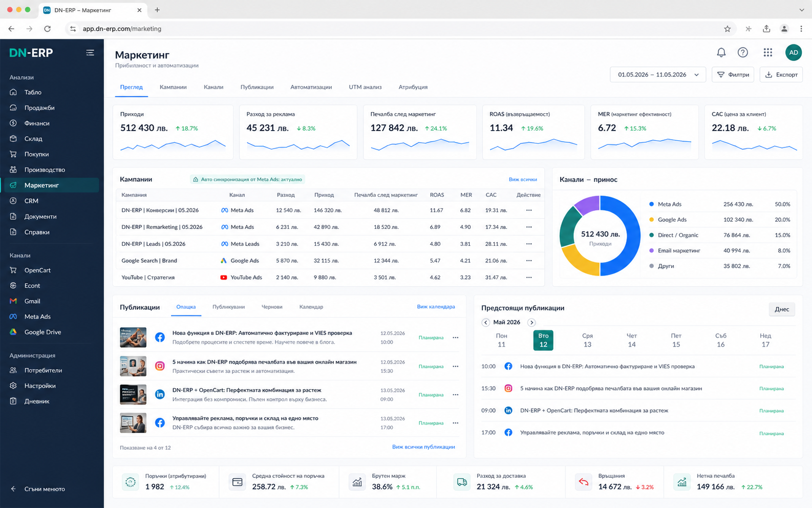Open the UTM анализ tab
Viewport: 812px width, 508px height.
(x=365, y=87)
